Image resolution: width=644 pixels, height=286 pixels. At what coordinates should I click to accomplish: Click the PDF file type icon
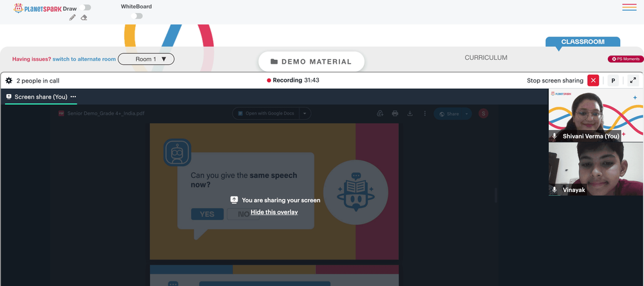point(62,113)
